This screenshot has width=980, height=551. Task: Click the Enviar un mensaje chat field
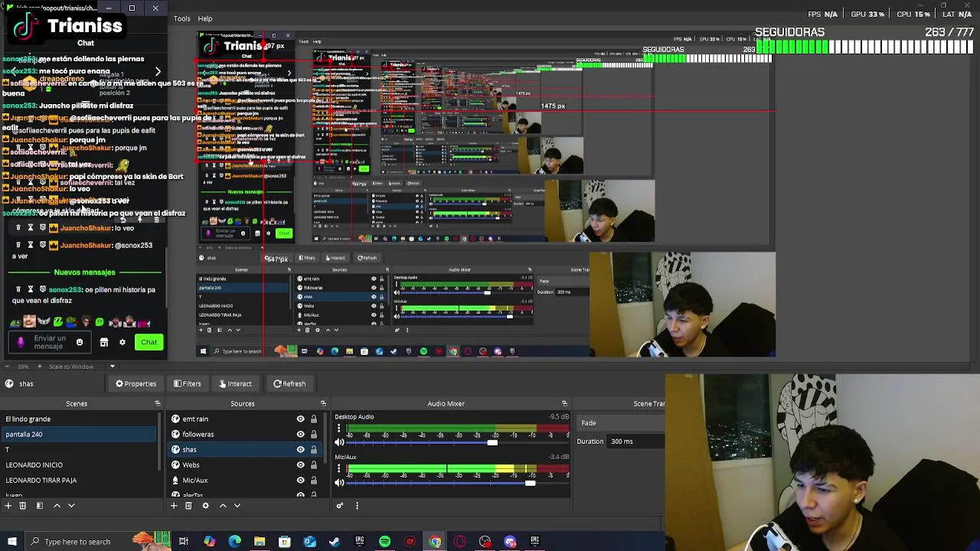[x=50, y=342]
